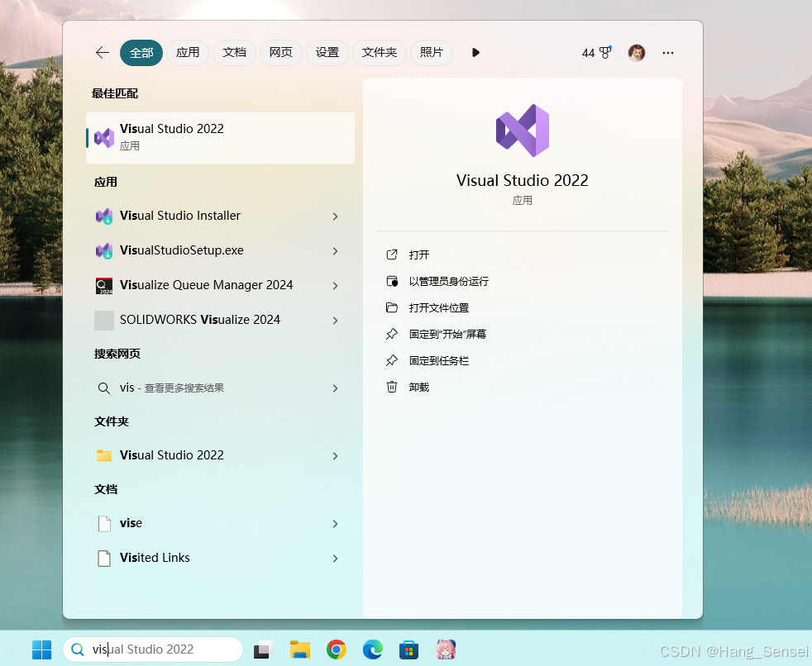The width and height of the screenshot is (812, 666).
Task: Go back with the left arrow
Action: point(103,52)
